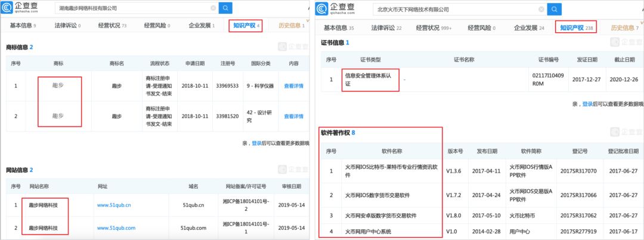Switch to 法律诉讼 22 tab in right panel
Image resolution: width=644 pixels, height=240 pixels.
click(386, 27)
